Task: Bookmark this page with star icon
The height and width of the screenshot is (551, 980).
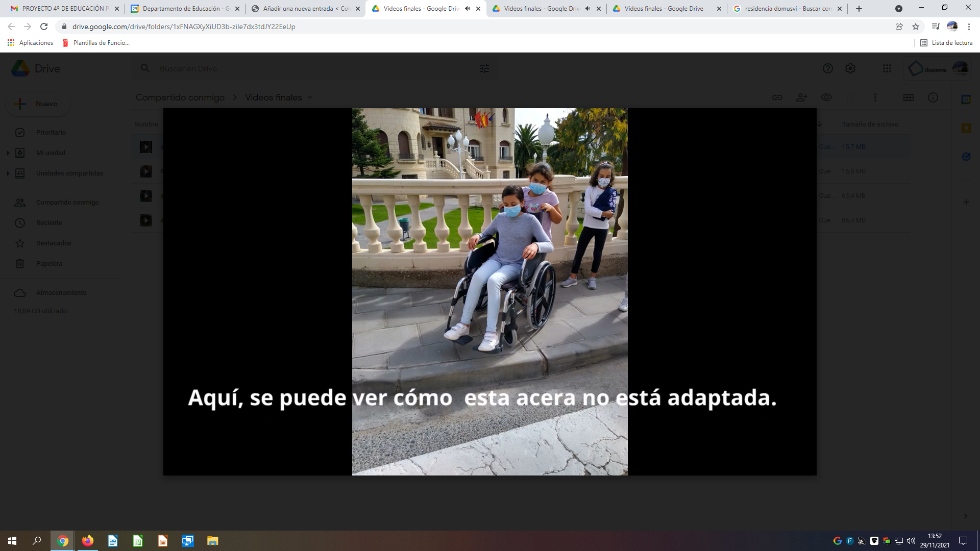Action: (x=916, y=27)
